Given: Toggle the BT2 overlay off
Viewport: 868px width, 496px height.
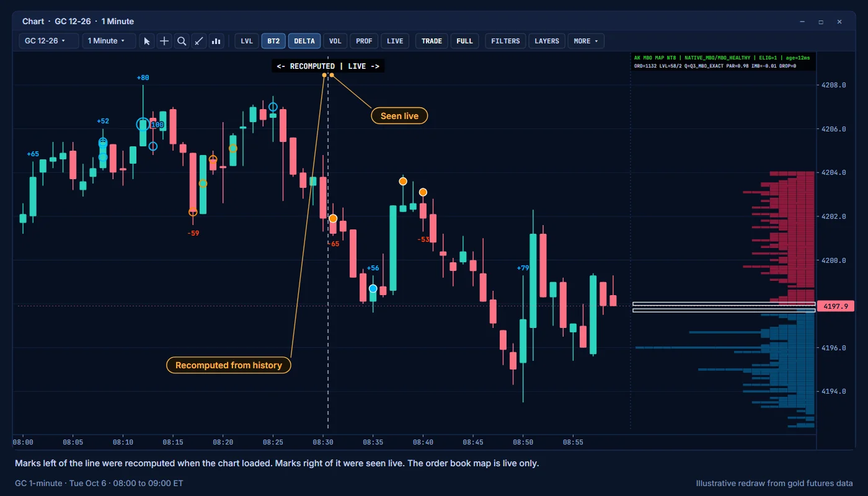Looking at the screenshot, I should [273, 41].
